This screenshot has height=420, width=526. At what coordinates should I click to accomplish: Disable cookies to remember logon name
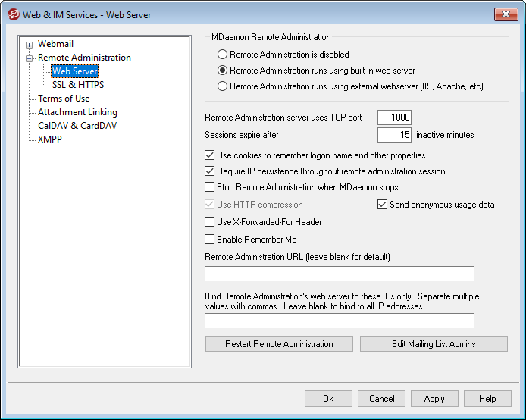coord(210,155)
